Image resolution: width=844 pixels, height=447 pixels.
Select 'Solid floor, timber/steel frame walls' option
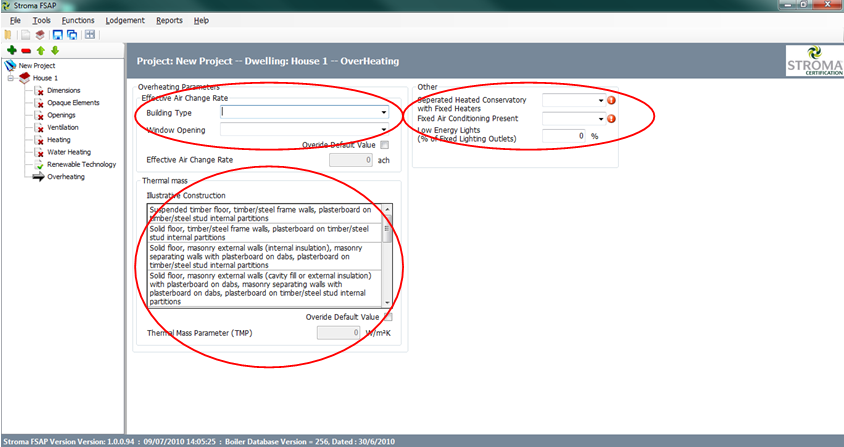tap(264, 233)
